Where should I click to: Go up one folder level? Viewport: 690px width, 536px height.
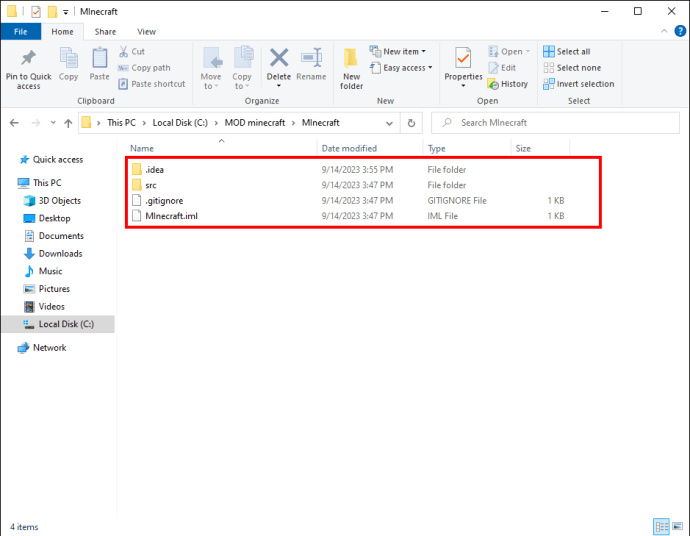coord(68,123)
